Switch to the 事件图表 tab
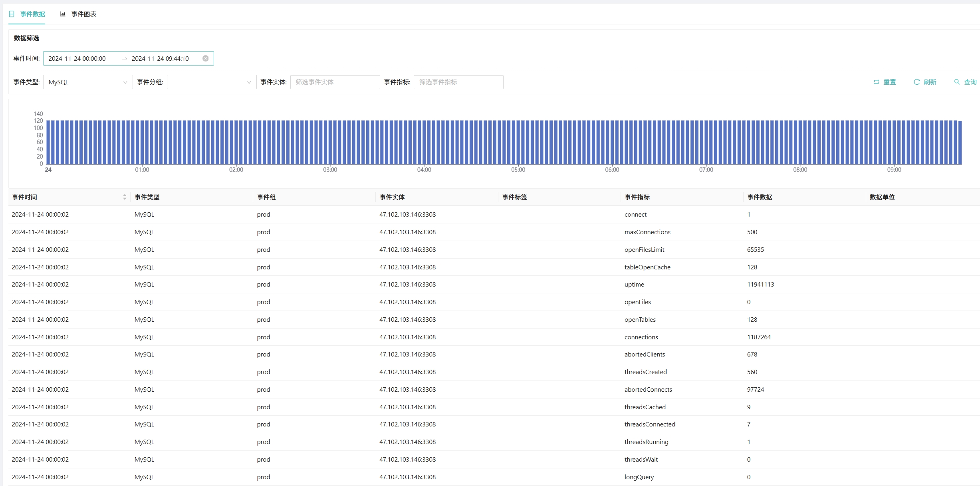The image size is (980, 486). [78, 14]
